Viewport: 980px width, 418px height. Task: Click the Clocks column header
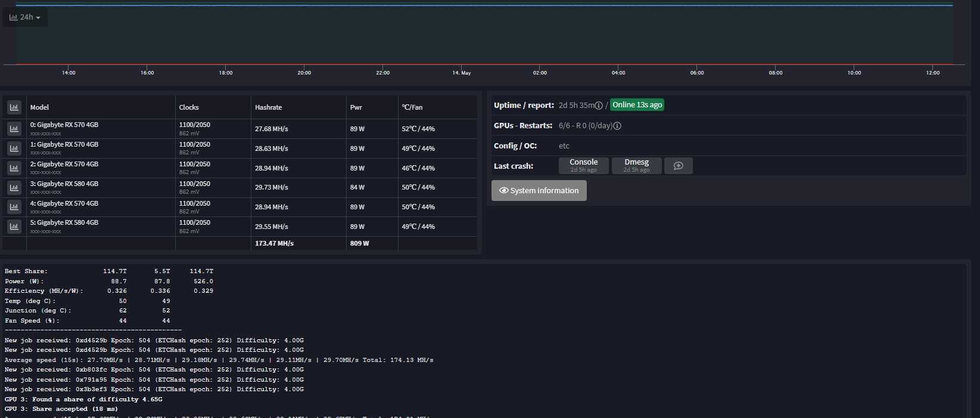point(189,107)
